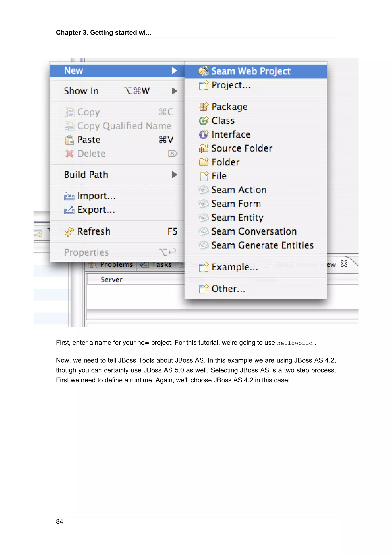
Task: Click the Paste clipboard icon
Action: click(69, 140)
